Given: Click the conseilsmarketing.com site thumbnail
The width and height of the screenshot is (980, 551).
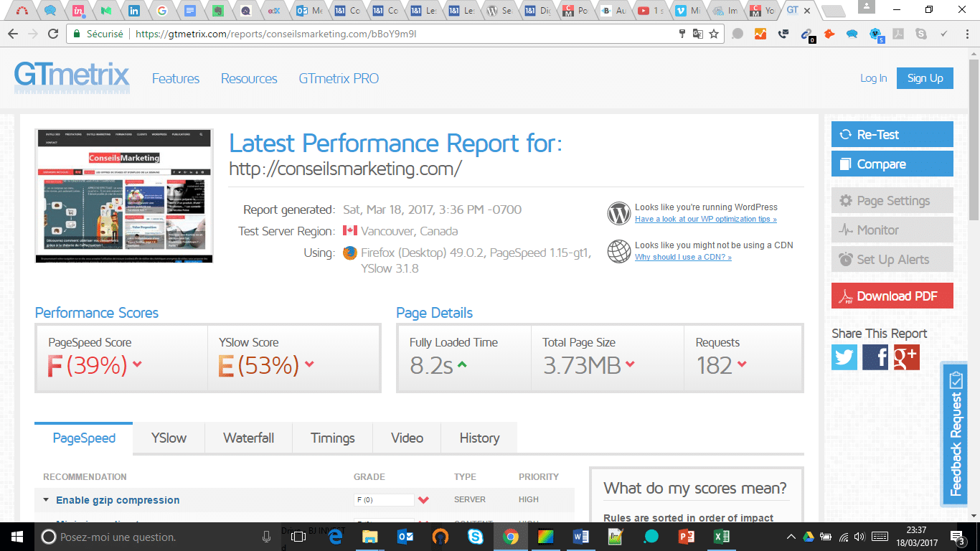Looking at the screenshot, I should click(124, 196).
